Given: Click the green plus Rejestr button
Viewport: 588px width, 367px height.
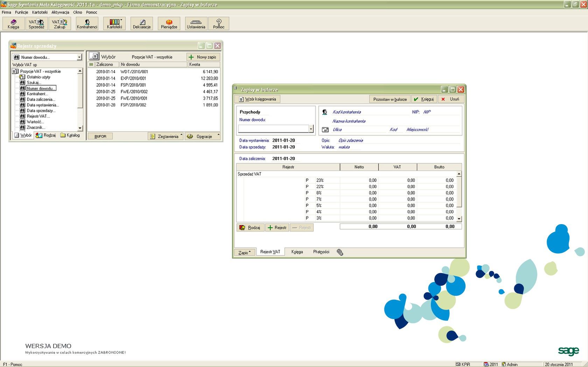Looking at the screenshot, I should tap(277, 228).
